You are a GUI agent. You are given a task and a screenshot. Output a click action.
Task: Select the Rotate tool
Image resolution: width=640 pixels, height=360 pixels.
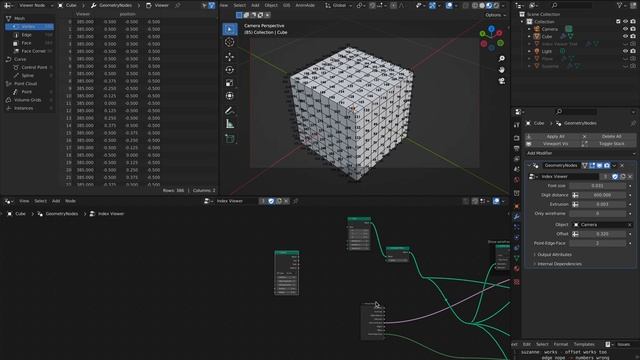tap(230, 70)
